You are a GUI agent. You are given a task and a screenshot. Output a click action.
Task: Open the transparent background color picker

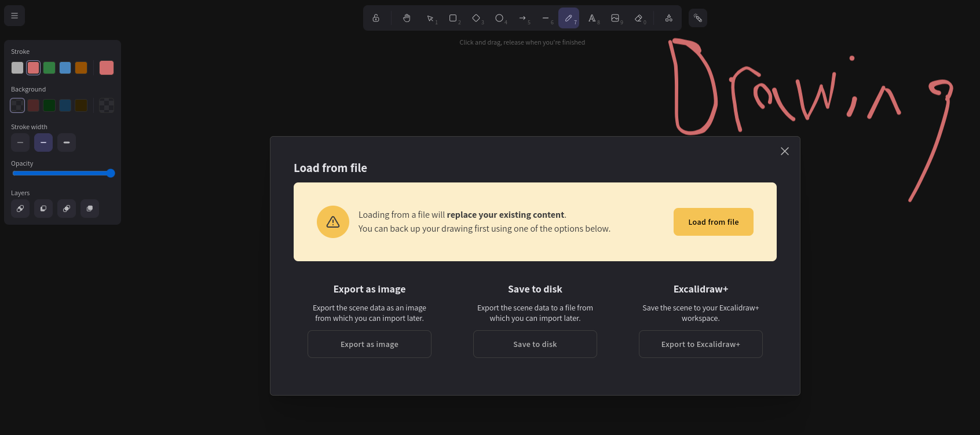(107, 105)
